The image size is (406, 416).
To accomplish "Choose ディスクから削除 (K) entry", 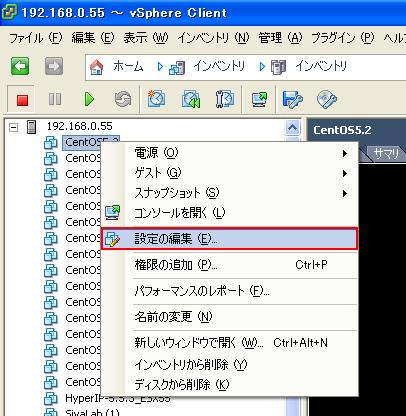I will coord(229,385).
